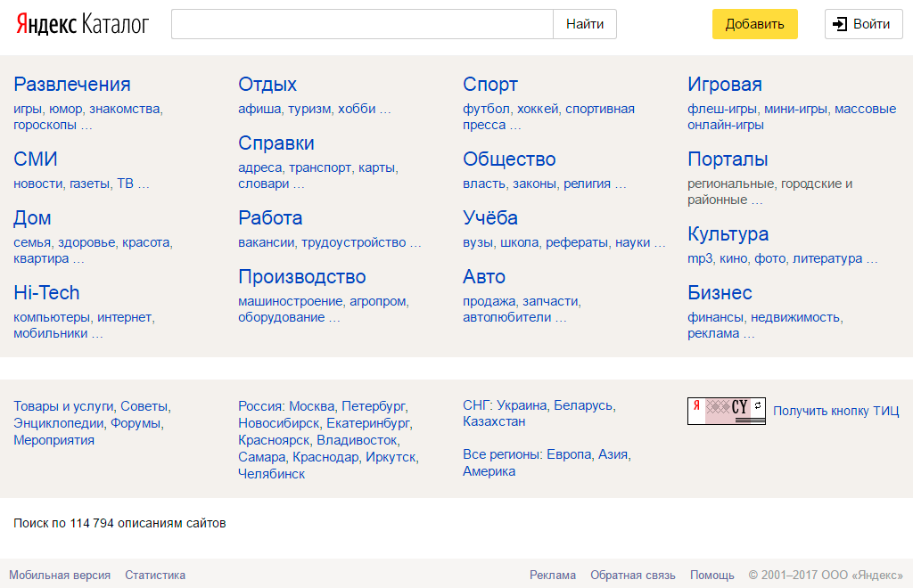
Task: Click the туризм link under Отдых
Action: tap(309, 110)
